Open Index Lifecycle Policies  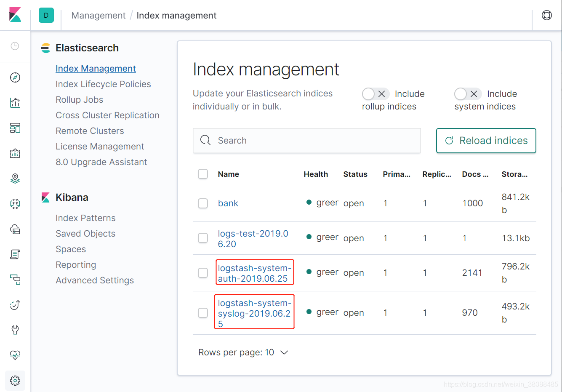pos(103,84)
